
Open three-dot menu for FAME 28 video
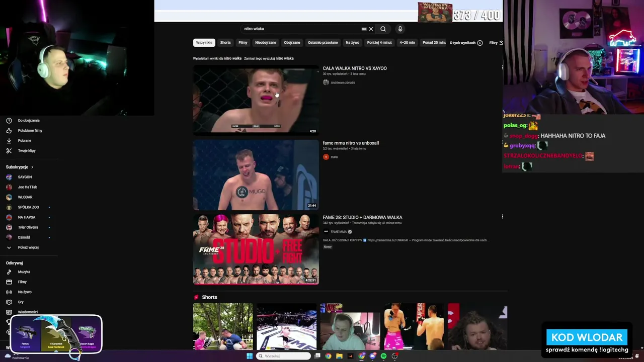point(502,217)
